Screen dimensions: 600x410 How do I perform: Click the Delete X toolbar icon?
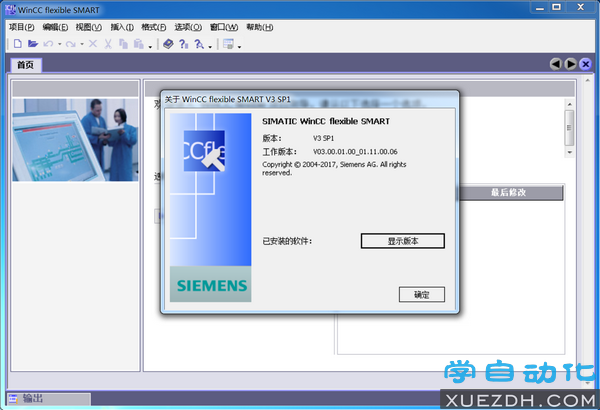coord(93,44)
